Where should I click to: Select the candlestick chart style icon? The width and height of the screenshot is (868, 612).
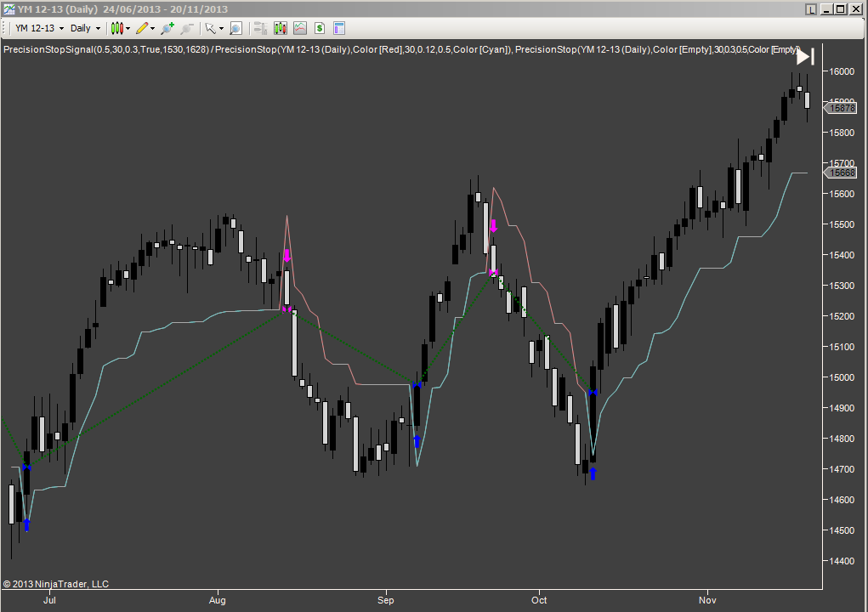pos(118,28)
